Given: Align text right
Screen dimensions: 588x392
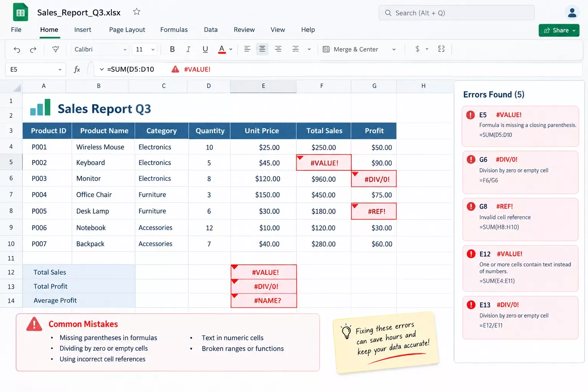Looking at the screenshot, I should 278,49.
